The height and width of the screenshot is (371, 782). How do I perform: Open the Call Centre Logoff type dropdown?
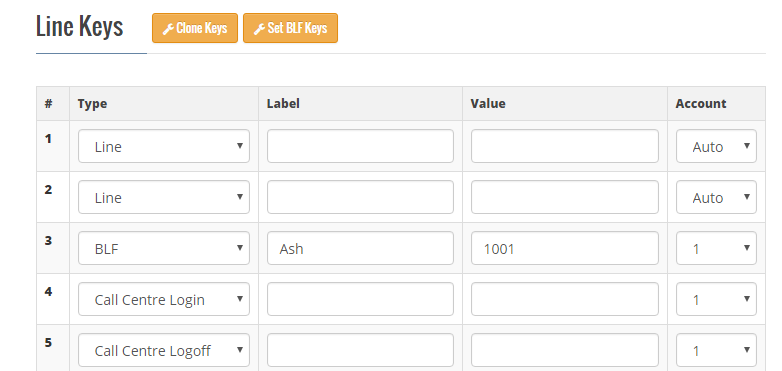click(x=164, y=350)
